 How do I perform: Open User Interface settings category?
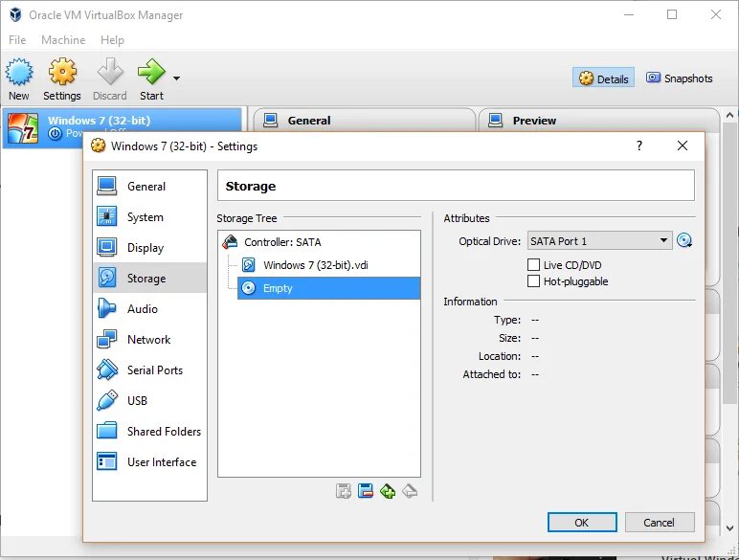click(x=150, y=462)
